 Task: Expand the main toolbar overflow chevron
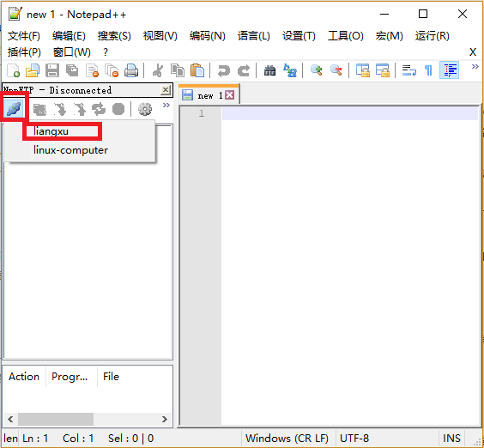[x=475, y=66]
